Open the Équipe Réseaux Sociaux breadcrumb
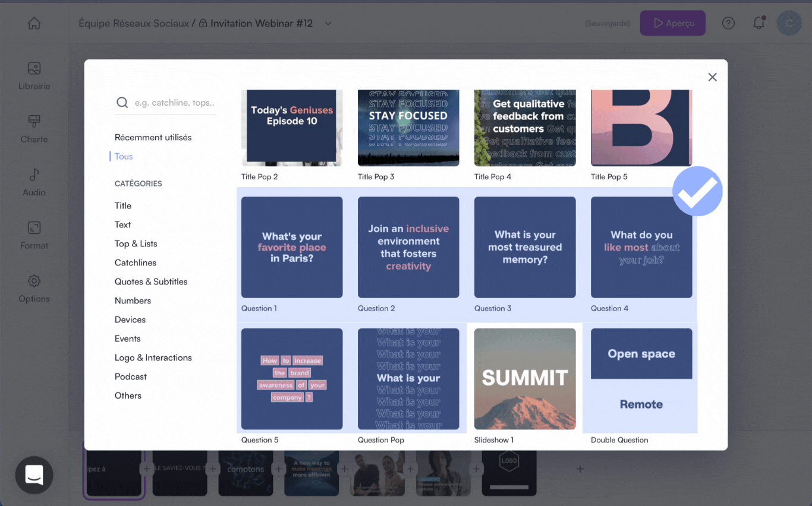This screenshot has width=812, height=506. [134, 23]
